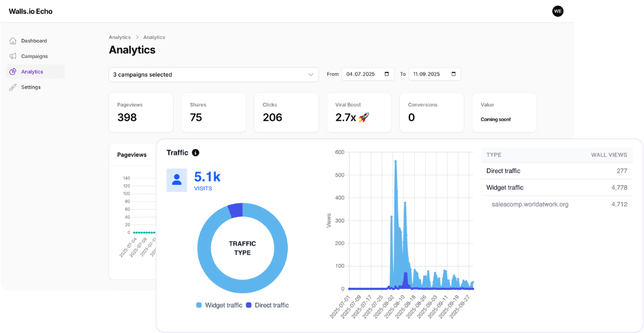
Task: Click the green data line in Pageviews chart
Action: [x=145, y=233]
